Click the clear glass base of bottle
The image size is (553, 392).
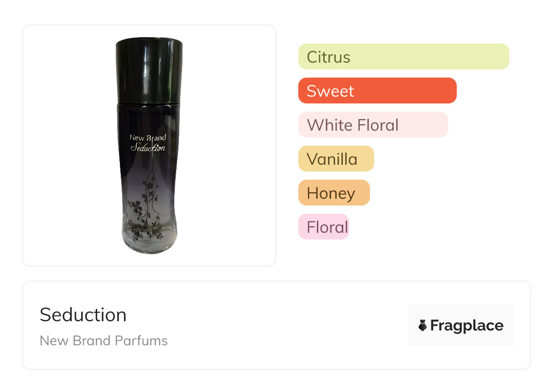pos(149,243)
